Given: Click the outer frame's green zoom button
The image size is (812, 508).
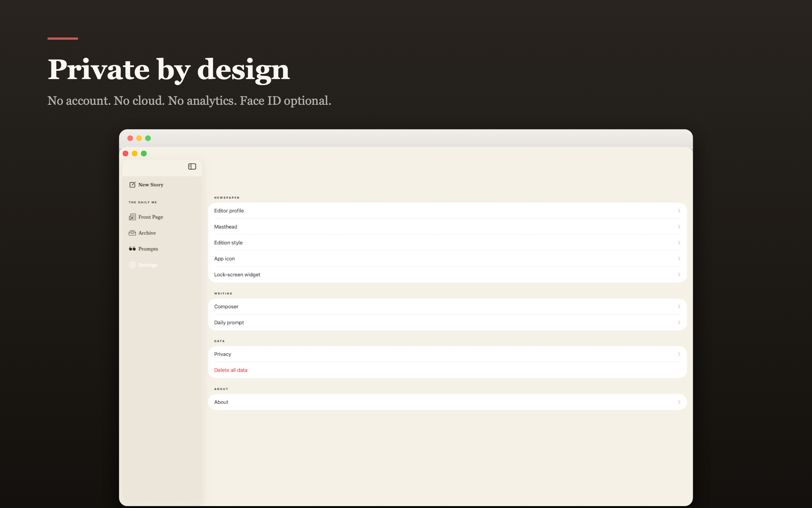Looking at the screenshot, I should click(148, 138).
